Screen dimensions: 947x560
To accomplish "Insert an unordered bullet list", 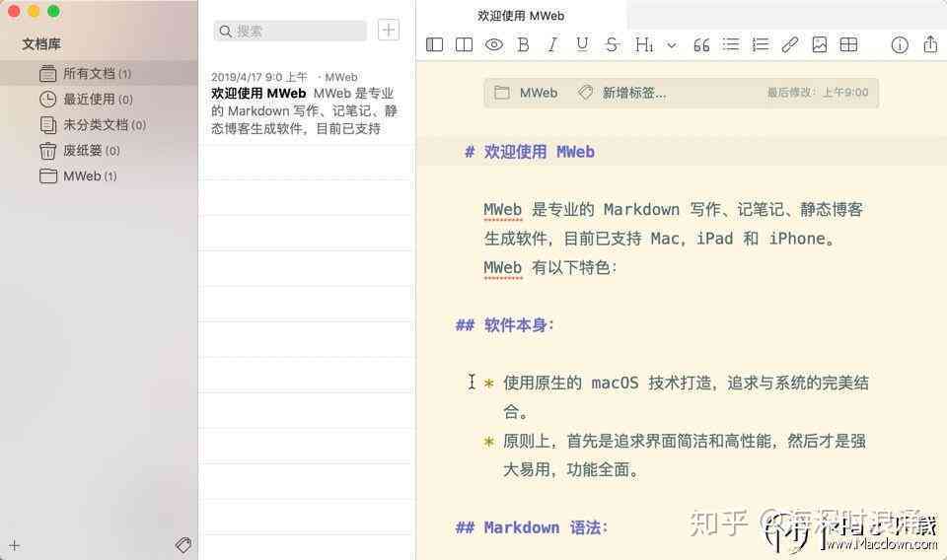I will pyautogui.click(x=731, y=44).
